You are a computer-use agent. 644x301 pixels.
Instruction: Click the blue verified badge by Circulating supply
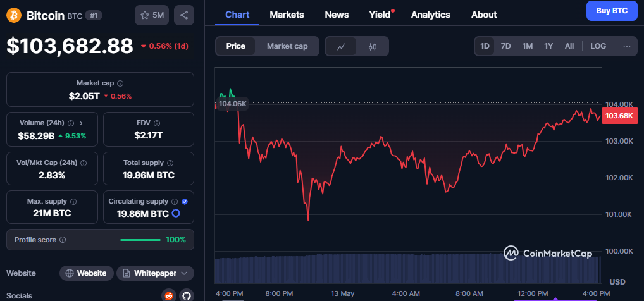(185, 202)
